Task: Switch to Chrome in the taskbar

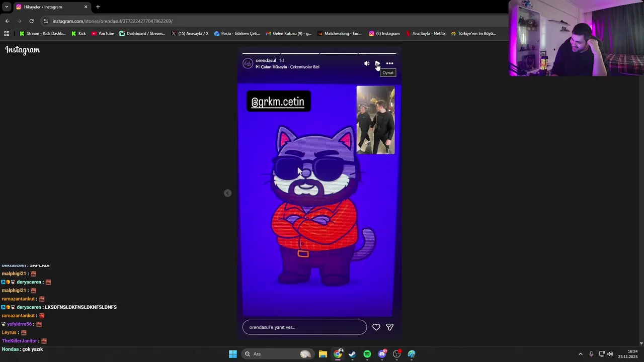Action: click(x=338, y=354)
